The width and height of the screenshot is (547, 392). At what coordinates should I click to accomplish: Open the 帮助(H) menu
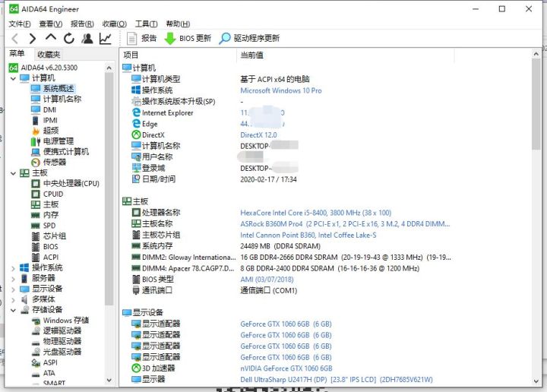click(x=178, y=24)
